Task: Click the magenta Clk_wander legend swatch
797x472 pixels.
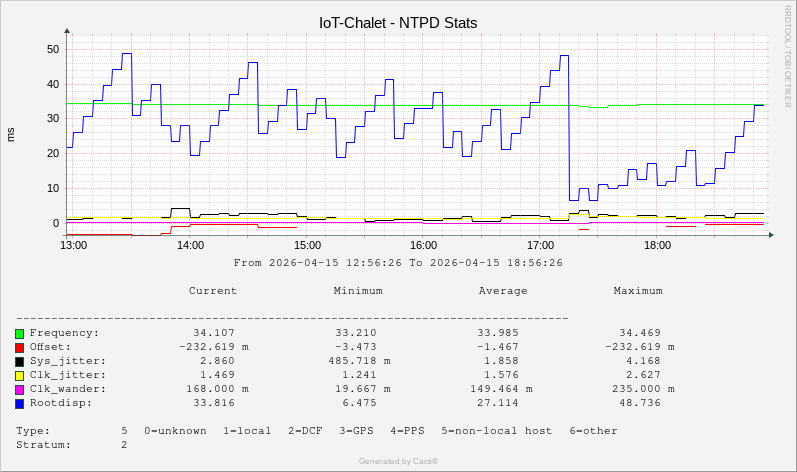Action: pyautogui.click(x=19, y=389)
